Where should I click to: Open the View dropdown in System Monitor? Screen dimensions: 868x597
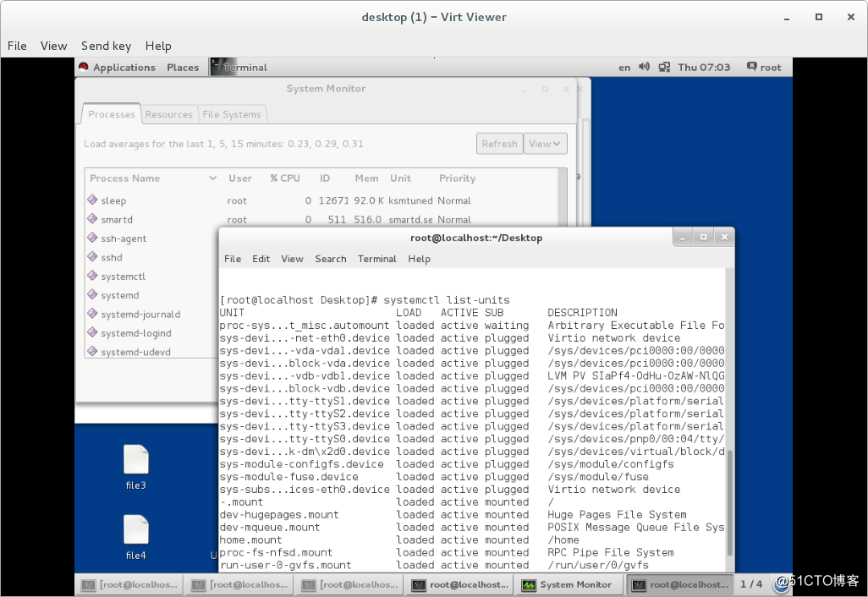[x=545, y=144]
